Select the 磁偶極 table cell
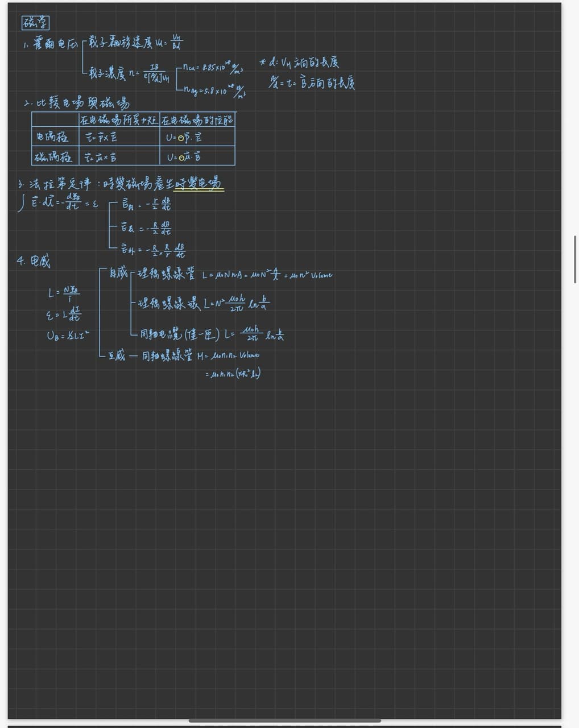The image size is (579, 728). coord(55,156)
